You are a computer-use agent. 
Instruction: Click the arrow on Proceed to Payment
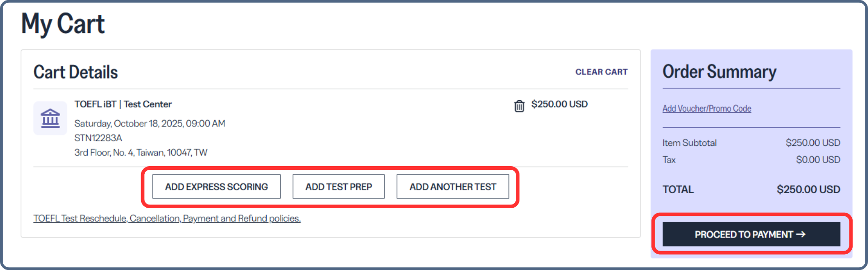click(x=801, y=234)
